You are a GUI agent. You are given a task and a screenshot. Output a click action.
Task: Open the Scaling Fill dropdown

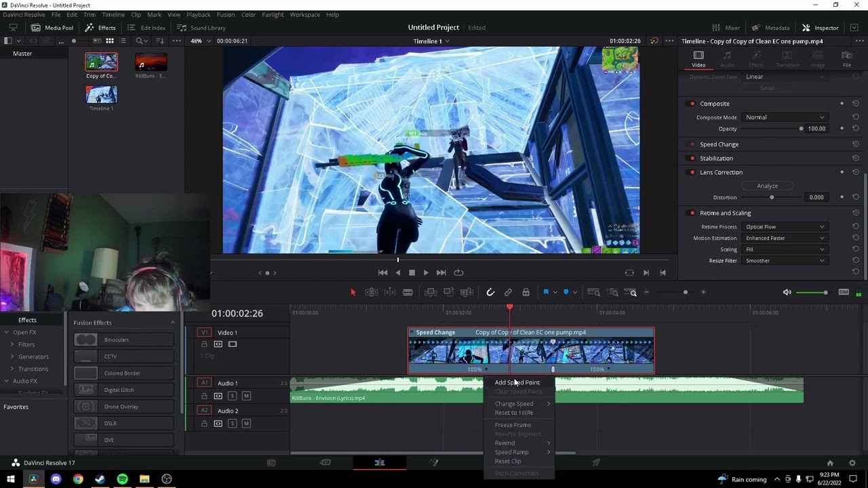785,249
